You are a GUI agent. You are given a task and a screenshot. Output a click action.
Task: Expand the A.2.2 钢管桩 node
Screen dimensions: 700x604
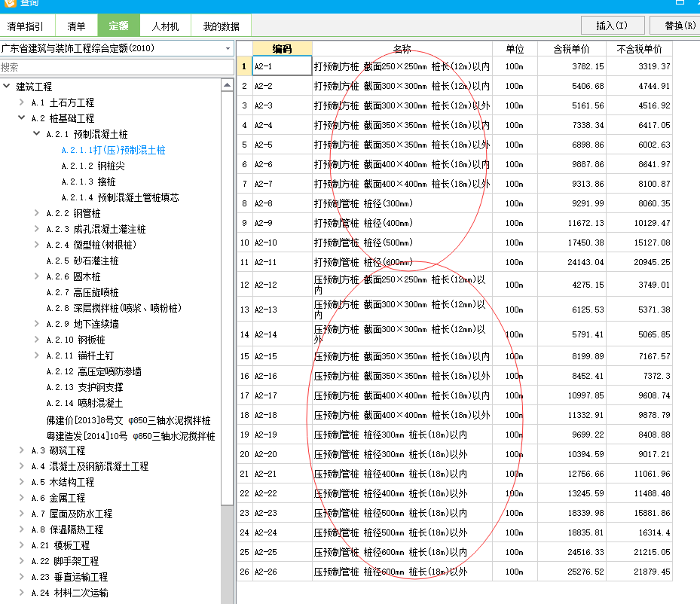click(x=37, y=213)
